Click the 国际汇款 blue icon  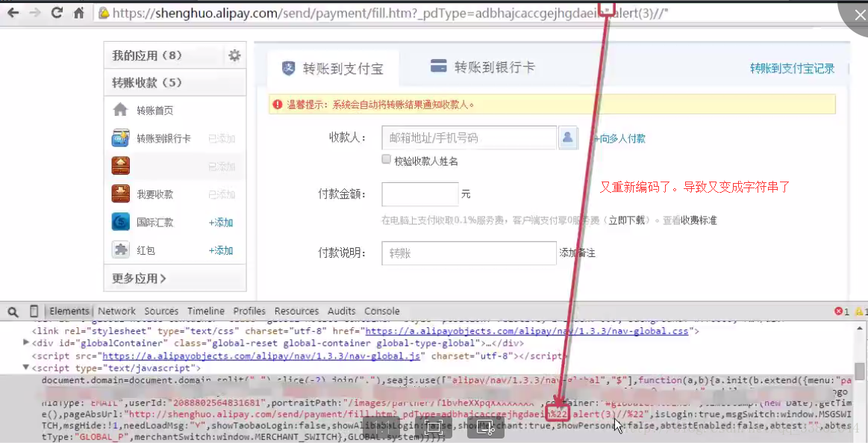(x=121, y=222)
